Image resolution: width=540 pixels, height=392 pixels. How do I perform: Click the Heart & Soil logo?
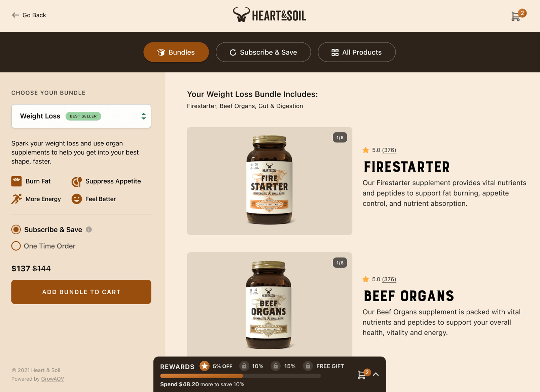tap(269, 15)
